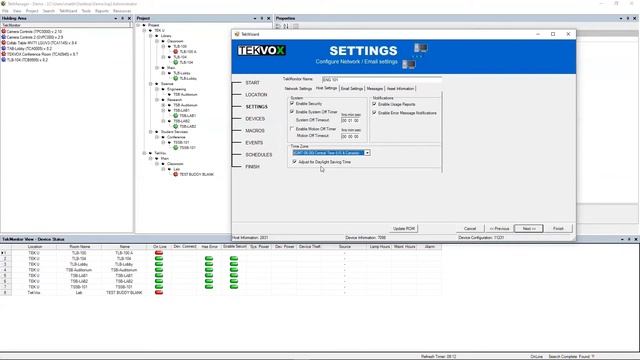Select TSB-Auditorium row in Device Status table
The width and height of the screenshot is (640, 360).
[220, 270]
